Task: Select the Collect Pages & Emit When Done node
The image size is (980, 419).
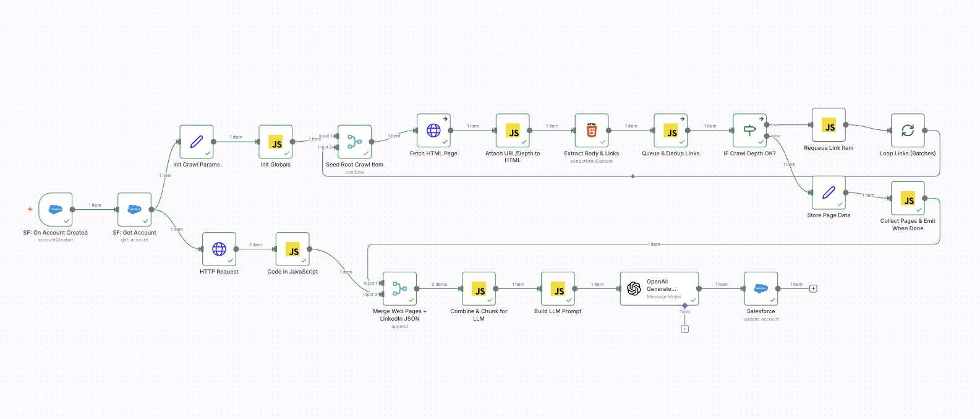Action: tap(908, 198)
